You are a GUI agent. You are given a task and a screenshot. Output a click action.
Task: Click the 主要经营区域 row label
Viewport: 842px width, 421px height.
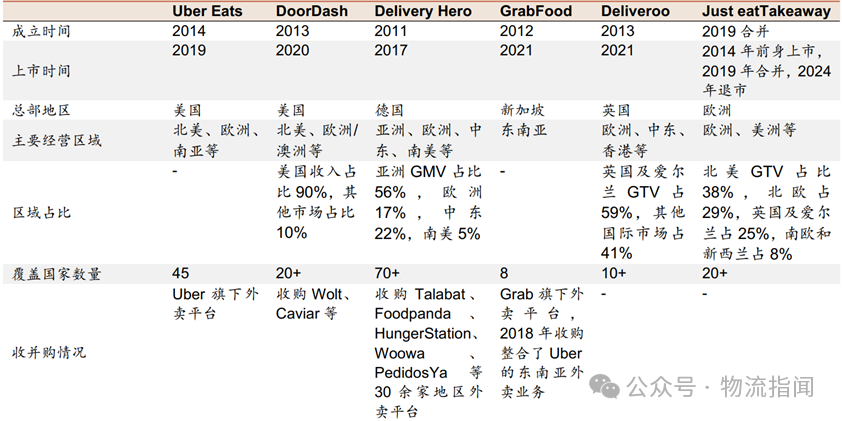pos(57,140)
